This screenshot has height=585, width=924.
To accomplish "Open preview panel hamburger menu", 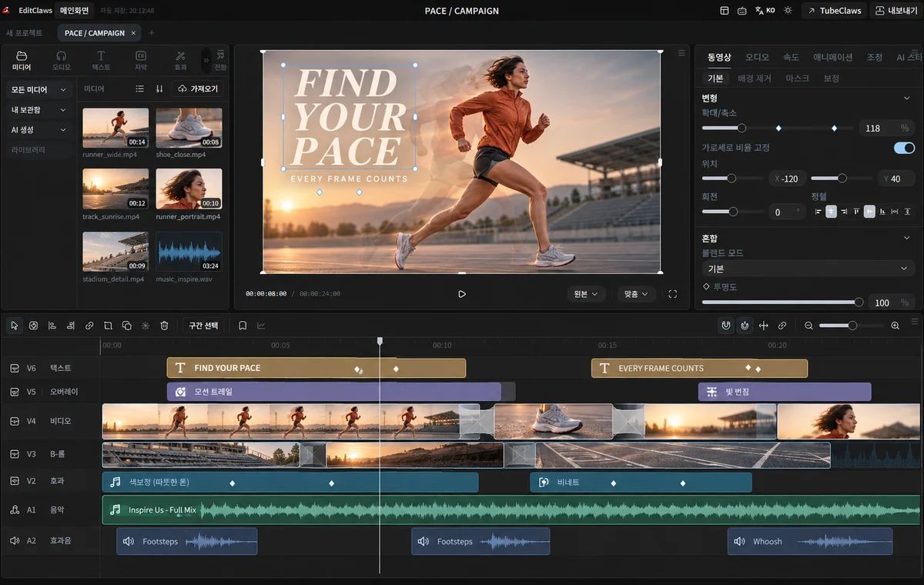I will [x=681, y=53].
